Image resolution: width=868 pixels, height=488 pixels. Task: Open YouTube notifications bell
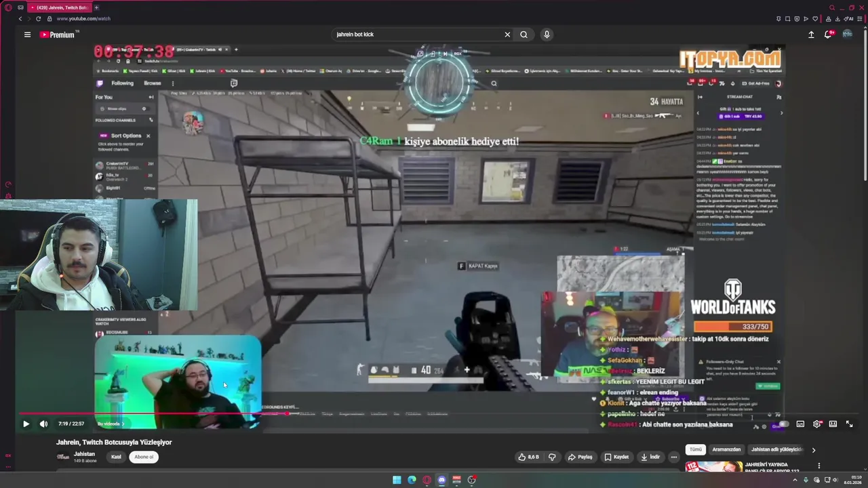point(829,35)
